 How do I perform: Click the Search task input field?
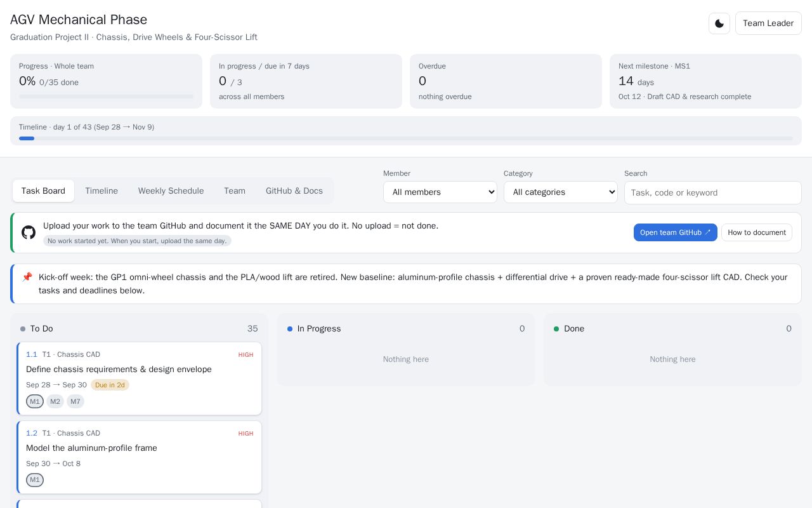point(713,192)
